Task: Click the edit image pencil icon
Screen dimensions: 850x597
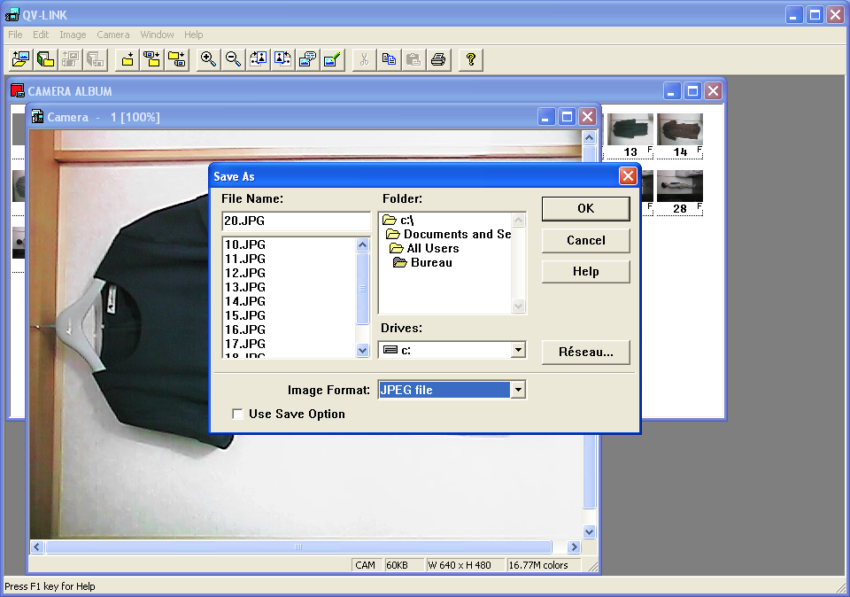Action: pos(332,59)
